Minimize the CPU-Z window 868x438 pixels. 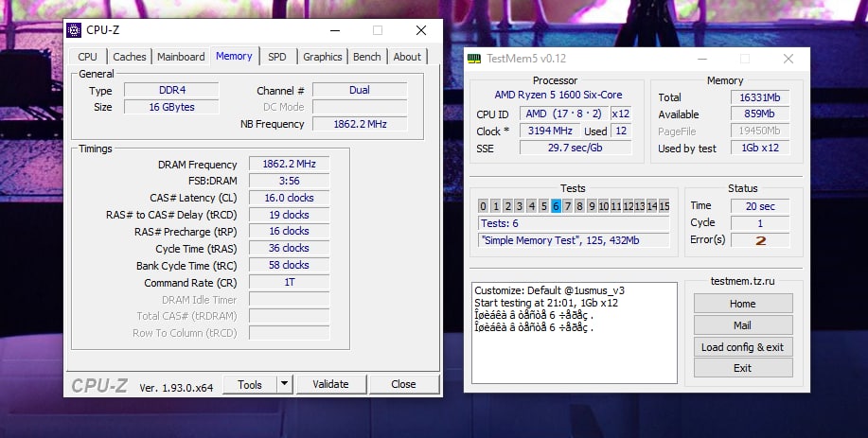335,30
